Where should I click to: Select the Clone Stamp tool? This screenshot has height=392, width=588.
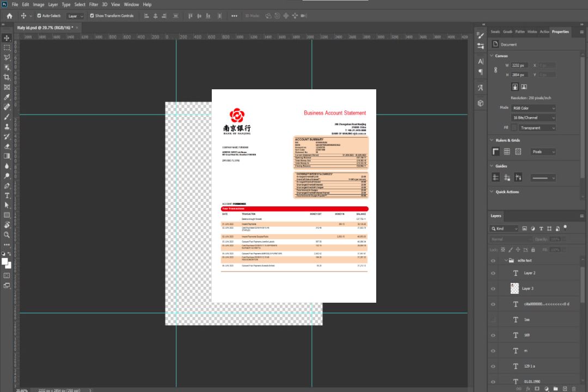click(7, 127)
